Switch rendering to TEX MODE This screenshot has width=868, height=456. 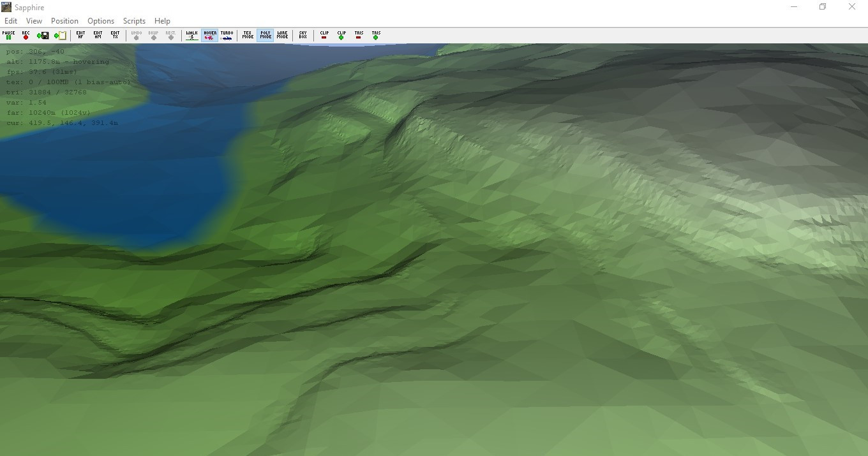pos(248,36)
